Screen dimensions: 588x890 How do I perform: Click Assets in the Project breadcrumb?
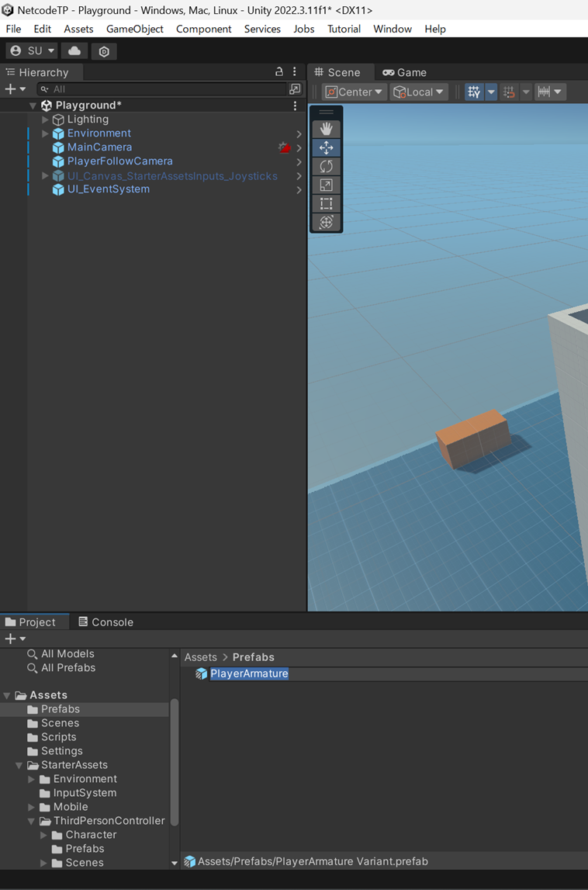pos(200,657)
